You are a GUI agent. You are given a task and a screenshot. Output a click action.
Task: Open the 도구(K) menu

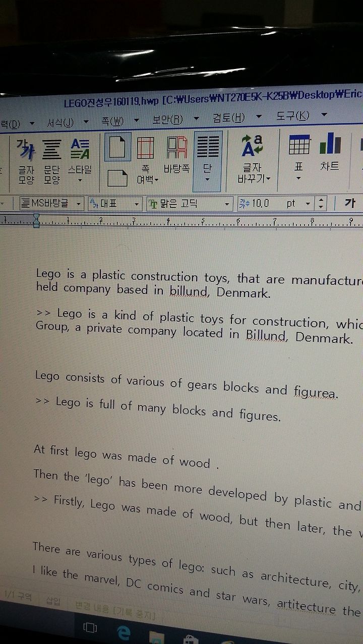coord(292,116)
